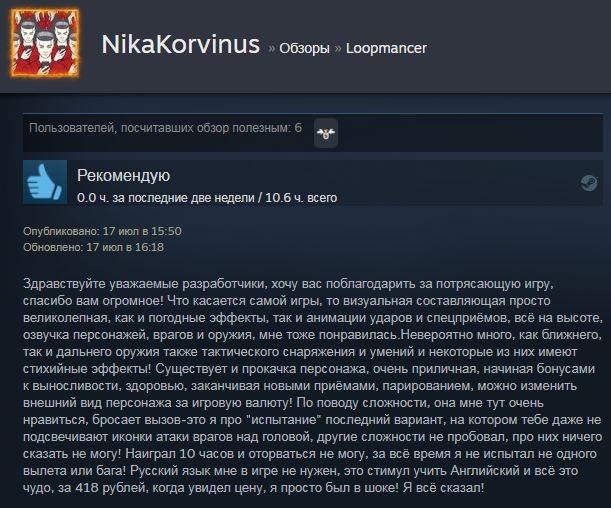Click the blue thumbs-up recommendation icon

coord(45,182)
